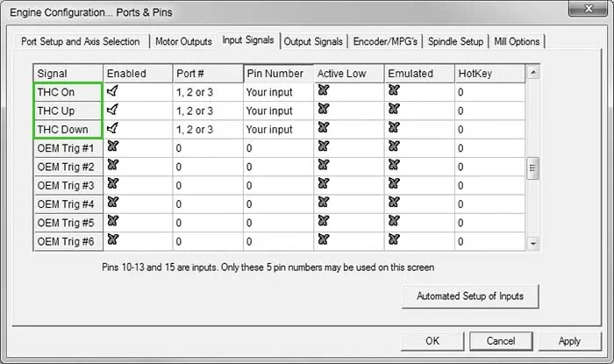
Task: Click the signal list scrollbar thumb
Action: [x=532, y=168]
